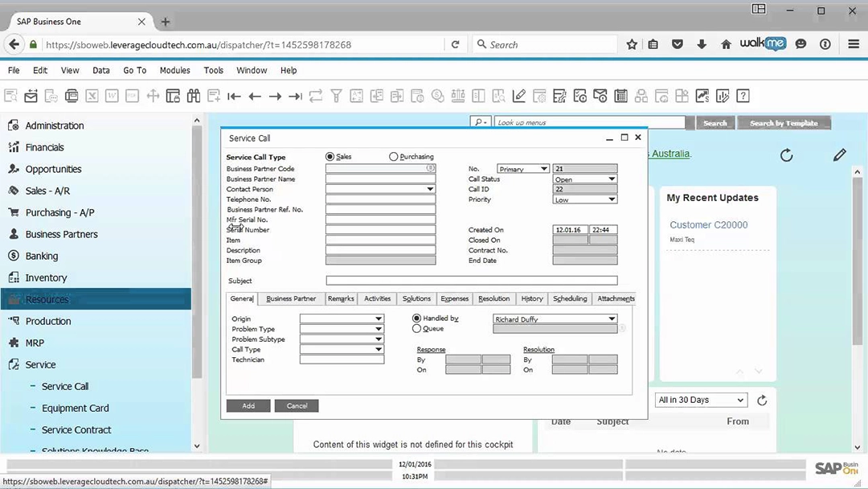Open the Priority dropdown showing Low
Screen dimensions: 868x489
(x=613, y=199)
